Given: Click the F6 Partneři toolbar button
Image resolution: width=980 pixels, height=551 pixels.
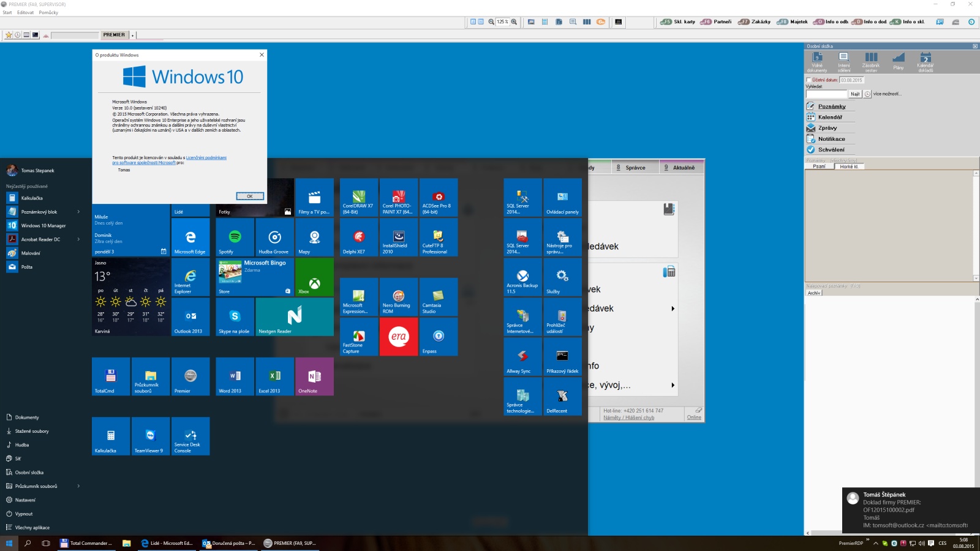Looking at the screenshot, I should point(716,21).
